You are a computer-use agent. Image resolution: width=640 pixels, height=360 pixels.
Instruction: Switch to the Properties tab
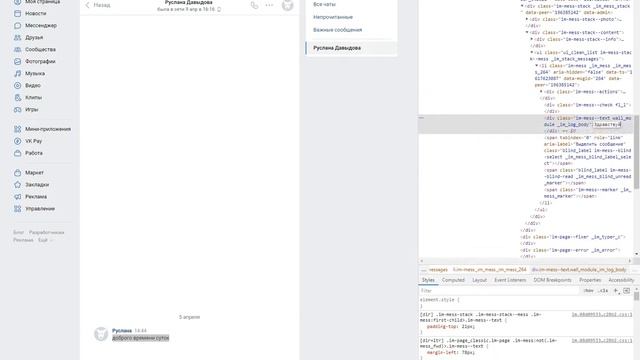[x=590, y=280]
